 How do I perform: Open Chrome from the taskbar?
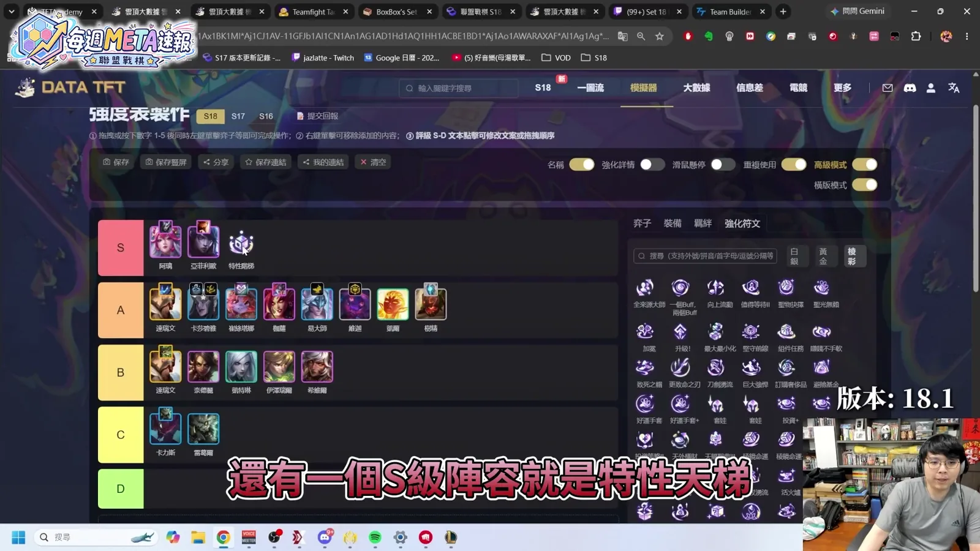[224, 538]
